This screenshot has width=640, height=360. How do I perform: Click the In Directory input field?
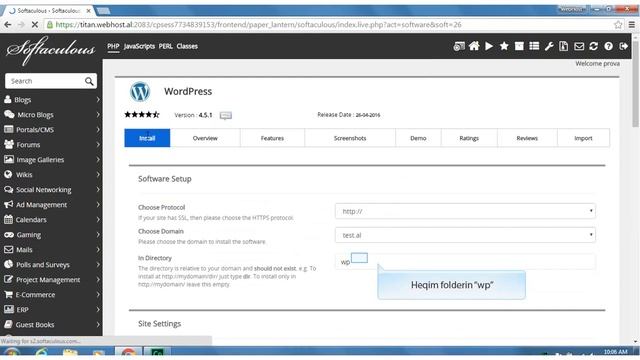(465, 261)
